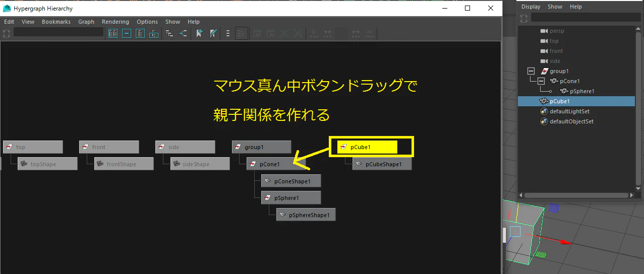Click the Frame Branch icon in Hypergraph toolbar
Screen dimensions: 644x274
pos(154,33)
